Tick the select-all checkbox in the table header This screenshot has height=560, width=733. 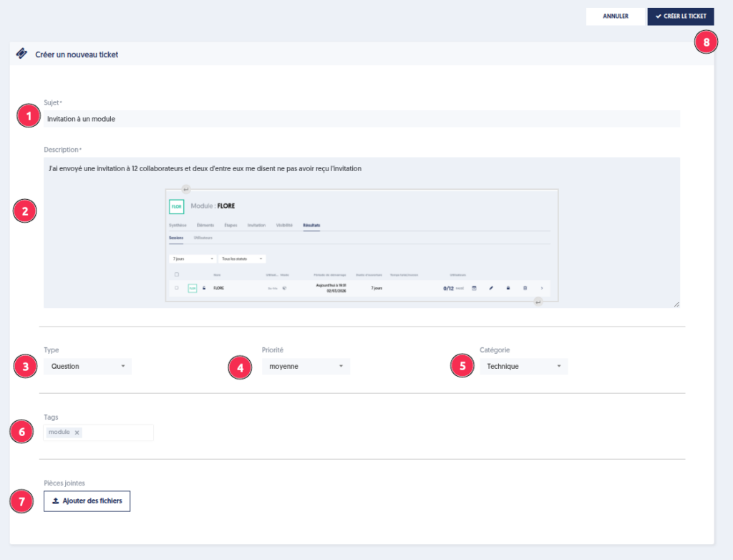click(x=177, y=274)
